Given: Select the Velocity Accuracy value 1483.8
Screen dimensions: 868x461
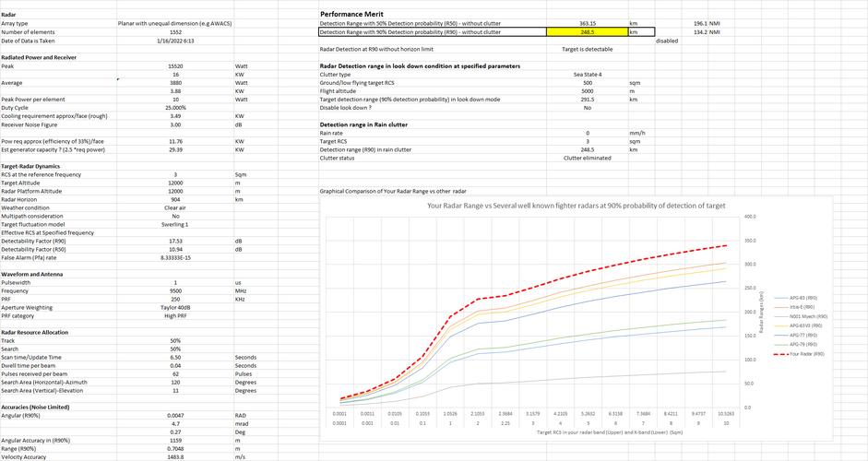Looking at the screenshot, I should click(x=175, y=456).
